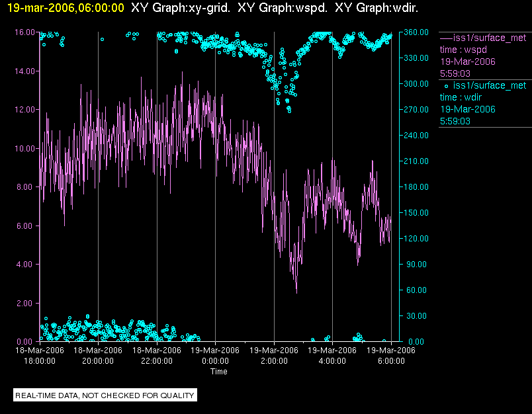Click the title text XY Graph:xy-grid.
The height and width of the screenshot is (414, 532).
click(x=181, y=8)
